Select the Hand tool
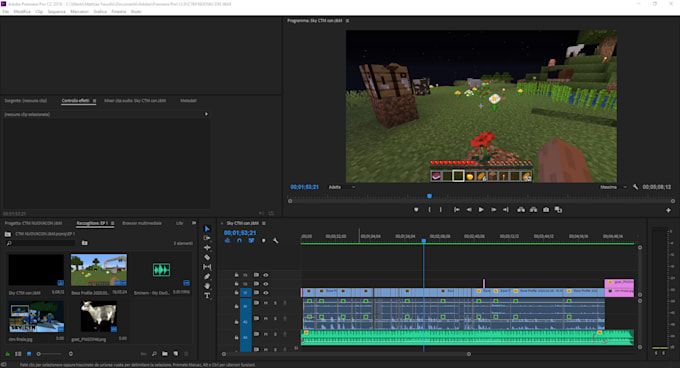The height and width of the screenshot is (368, 680). click(x=207, y=286)
